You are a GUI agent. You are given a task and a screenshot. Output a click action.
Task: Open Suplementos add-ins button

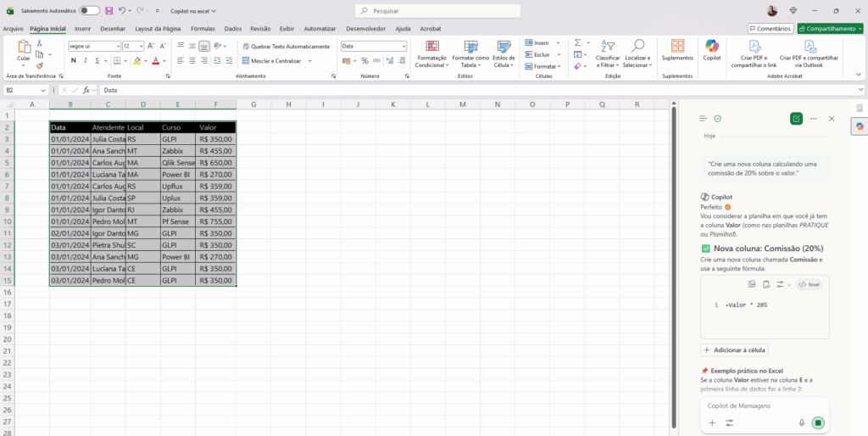[676, 49]
